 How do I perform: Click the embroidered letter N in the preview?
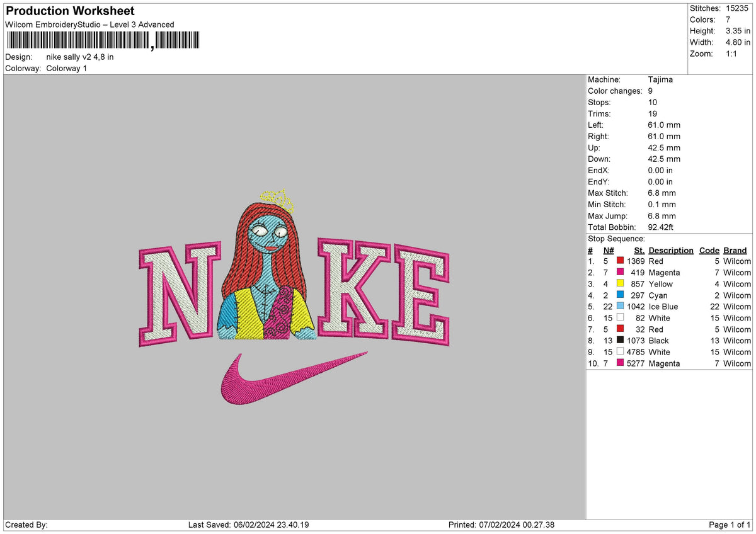(x=180, y=295)
